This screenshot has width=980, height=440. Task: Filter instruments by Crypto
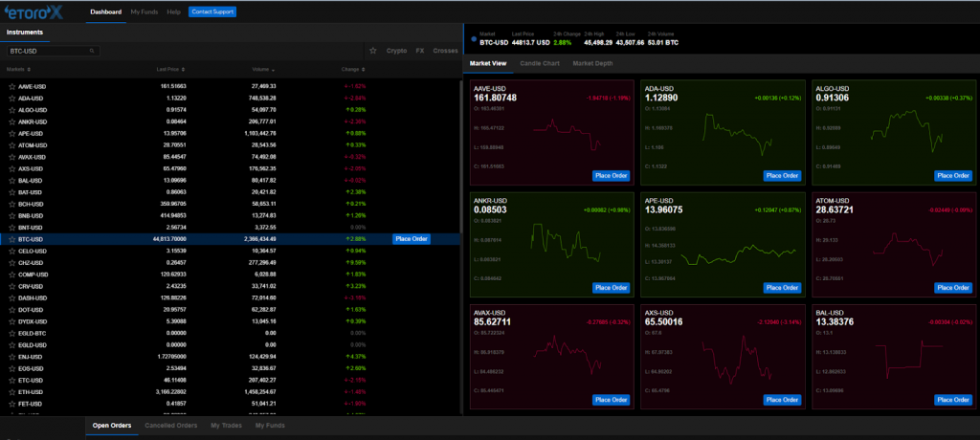click(396, 51)
